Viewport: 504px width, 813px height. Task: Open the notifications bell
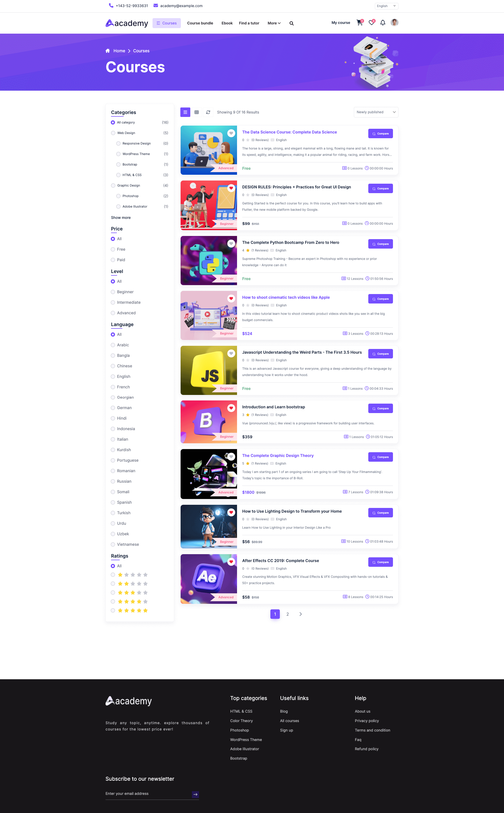pyautogui.click(x=383, y=23)
